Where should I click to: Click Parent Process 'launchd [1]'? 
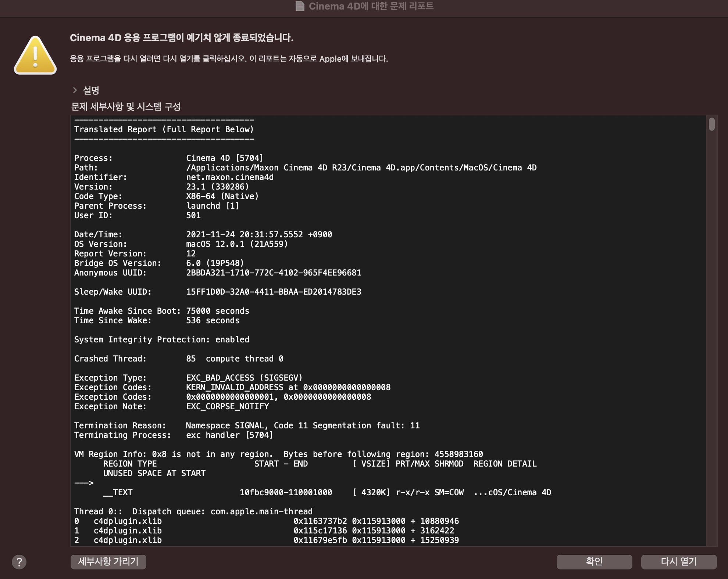pos(213,206)
